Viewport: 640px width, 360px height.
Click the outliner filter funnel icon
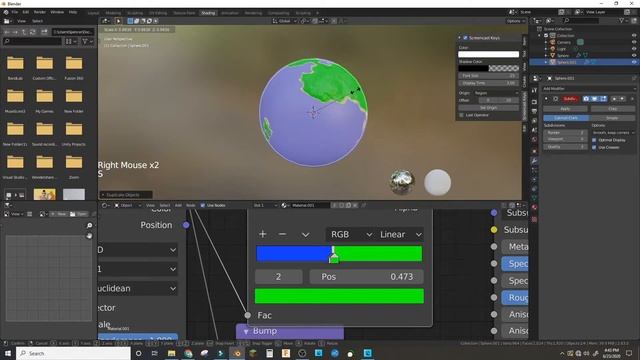tap(621, 20)
